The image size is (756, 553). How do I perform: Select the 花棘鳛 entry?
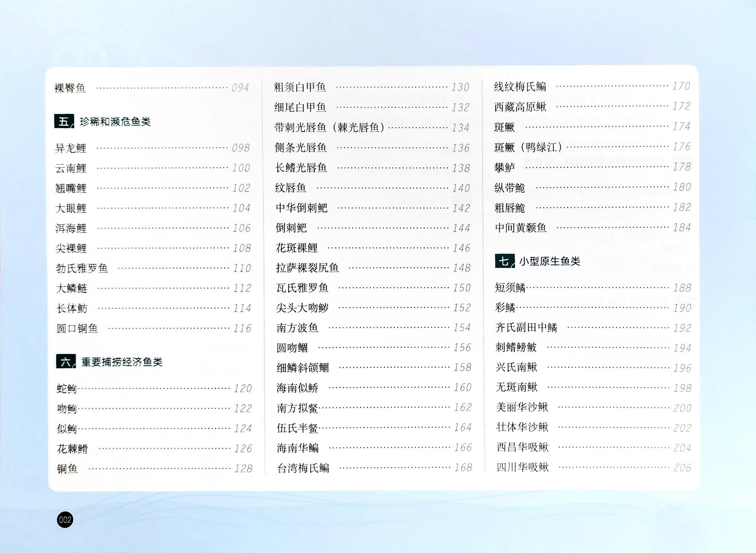click(x=72, y=449)
